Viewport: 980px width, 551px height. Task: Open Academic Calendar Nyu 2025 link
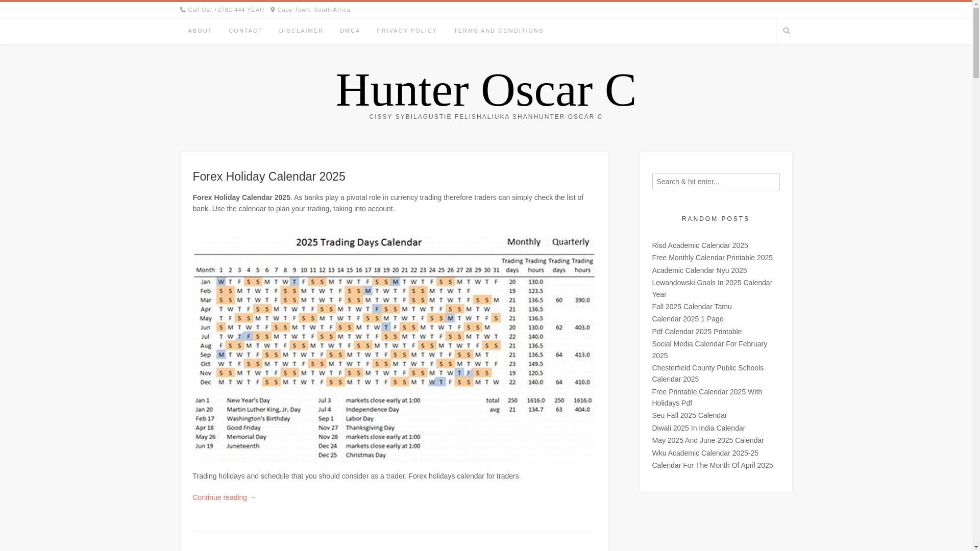pyautogui.click(x=699, y=270)
